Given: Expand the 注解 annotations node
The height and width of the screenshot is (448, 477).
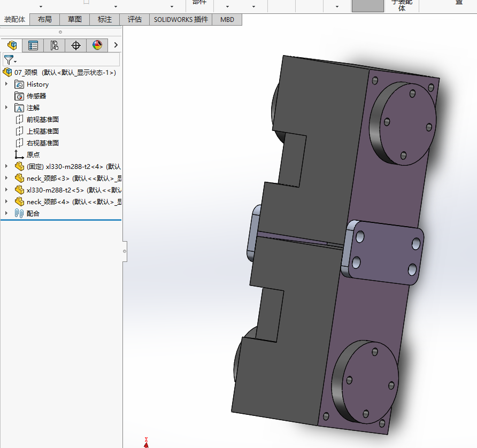Looking at the screenshot, I should (6, 107).
